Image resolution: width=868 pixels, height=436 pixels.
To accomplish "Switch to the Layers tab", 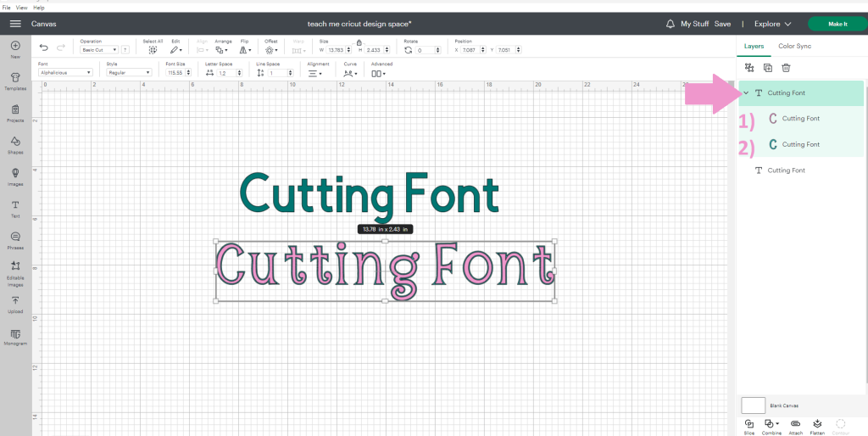I will click(754, 46).
